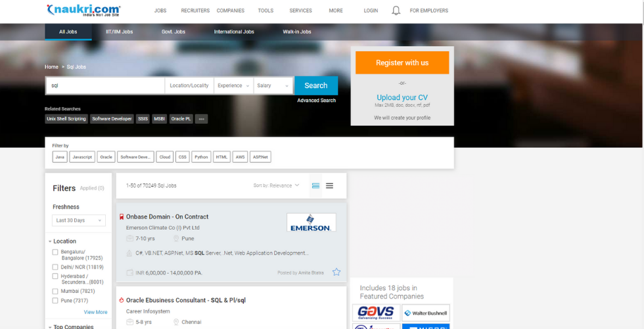Select MSBI related search tag
The height and width of the screenshot is (329, 644).
[159, 119]
